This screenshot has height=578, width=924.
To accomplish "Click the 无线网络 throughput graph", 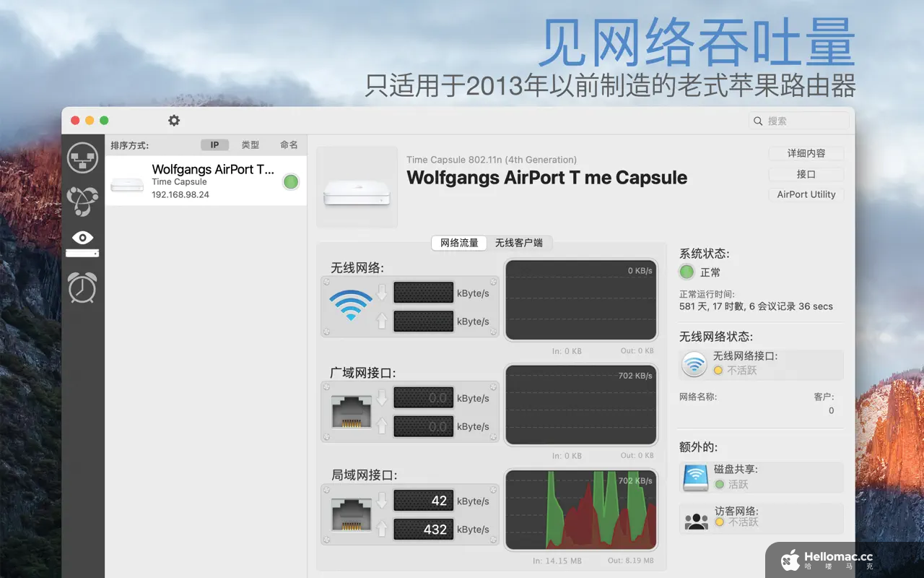I will [x=581, y=300].
